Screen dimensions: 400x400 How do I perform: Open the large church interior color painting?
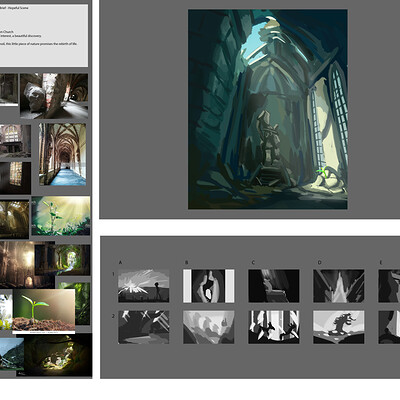coord(268,109)
